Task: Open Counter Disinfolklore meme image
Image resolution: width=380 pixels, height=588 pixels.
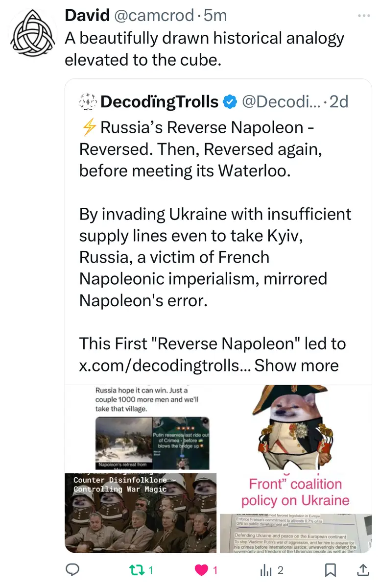Action: (x=141, y=513)
